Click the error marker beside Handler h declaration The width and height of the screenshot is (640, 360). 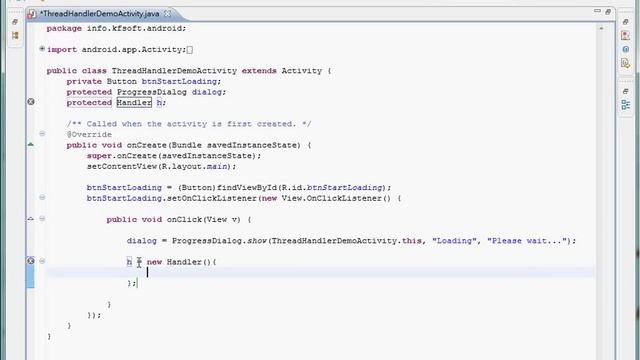(31, 102)
